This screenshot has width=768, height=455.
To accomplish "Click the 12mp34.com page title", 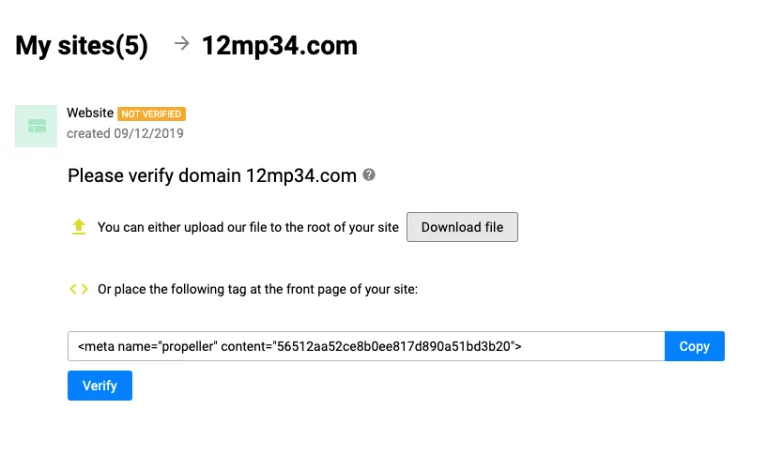I will [x=280, y=46].
